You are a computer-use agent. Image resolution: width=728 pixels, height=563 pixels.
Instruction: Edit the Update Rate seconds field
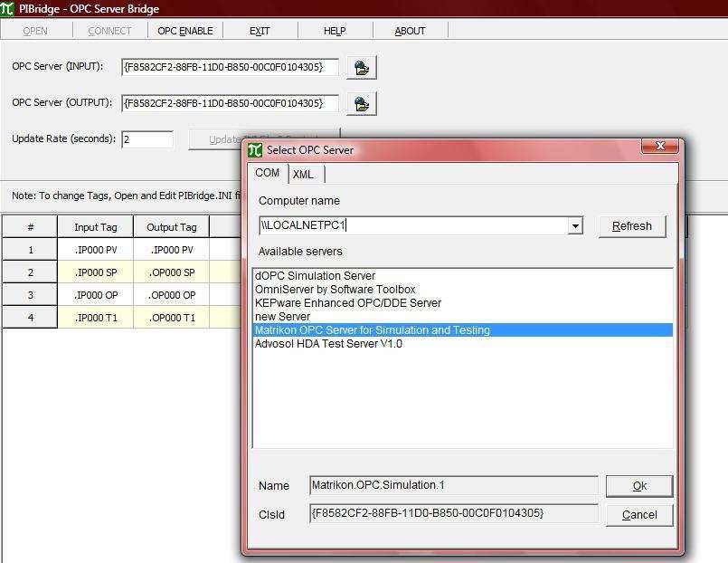147,139
